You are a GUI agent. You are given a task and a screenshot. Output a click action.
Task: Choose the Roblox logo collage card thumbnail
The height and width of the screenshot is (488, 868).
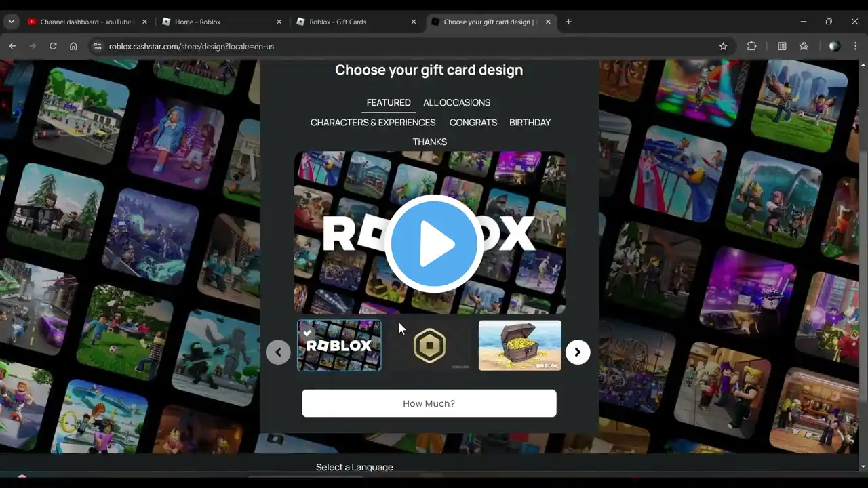(339, 345)
